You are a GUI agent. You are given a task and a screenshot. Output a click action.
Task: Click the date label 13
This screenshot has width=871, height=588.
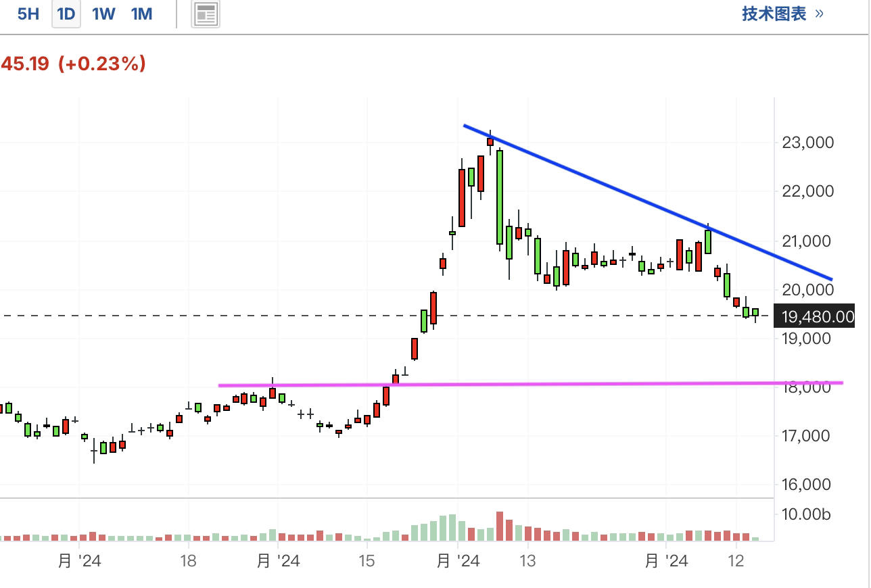[x=527, y=561]
